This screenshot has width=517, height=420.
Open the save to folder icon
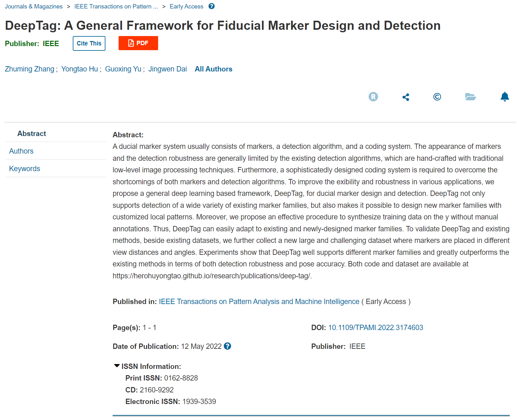pos(470,97)
